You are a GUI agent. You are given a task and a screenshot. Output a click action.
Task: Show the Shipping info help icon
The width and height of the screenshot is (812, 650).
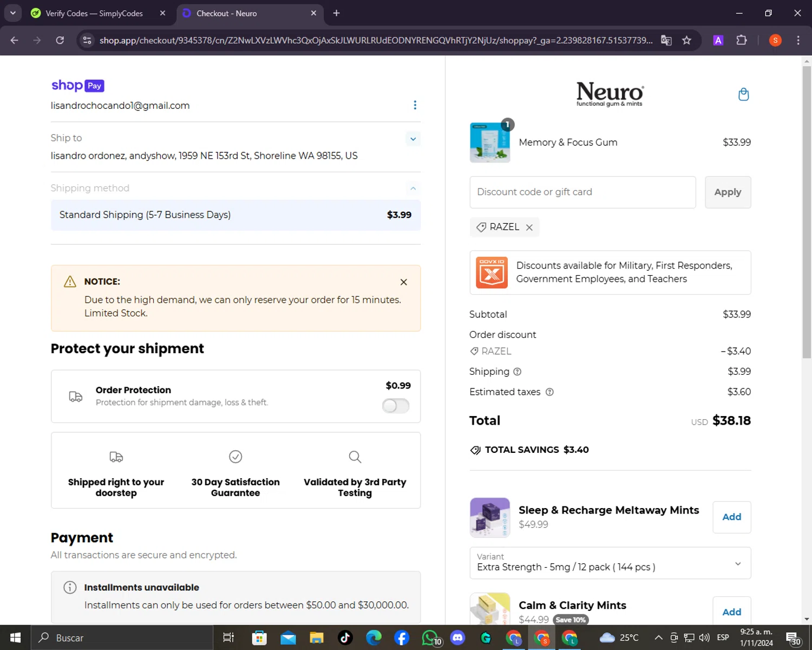coord(517,372)
